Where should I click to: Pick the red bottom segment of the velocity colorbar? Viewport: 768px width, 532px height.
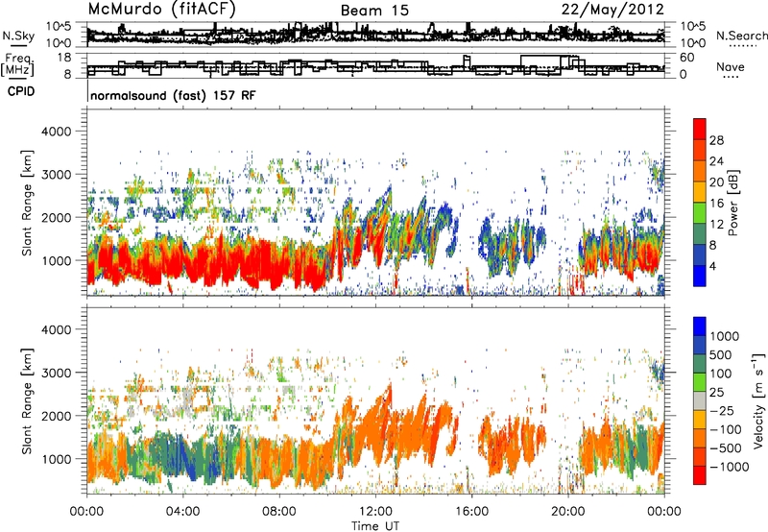pyautogui.click(x=700, y=475)
